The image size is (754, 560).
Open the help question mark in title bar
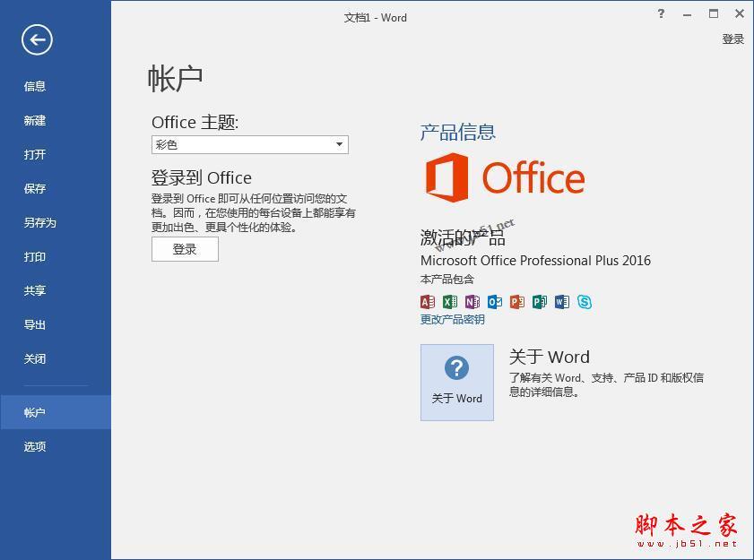coord(661,13)
